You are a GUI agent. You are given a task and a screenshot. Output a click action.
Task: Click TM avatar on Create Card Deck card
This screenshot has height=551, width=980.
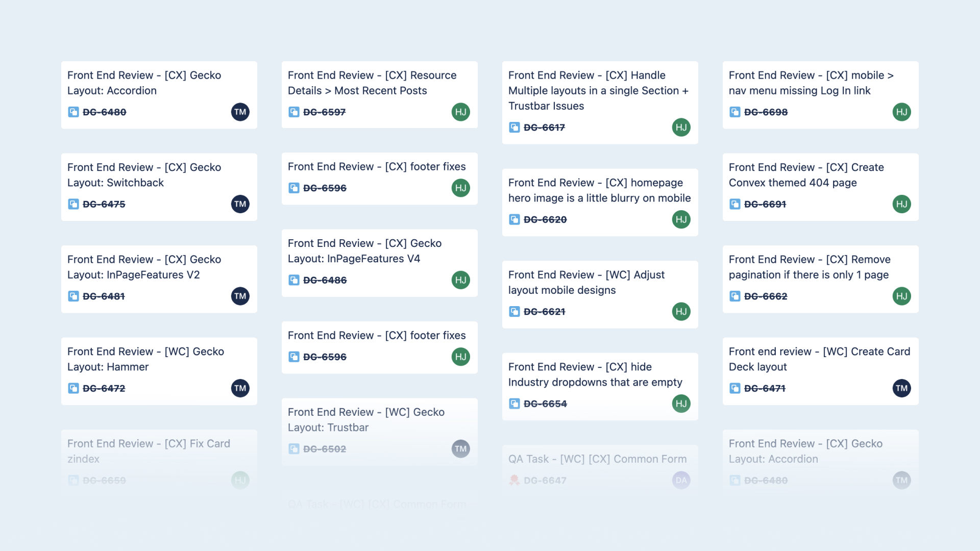click(901, 388)
